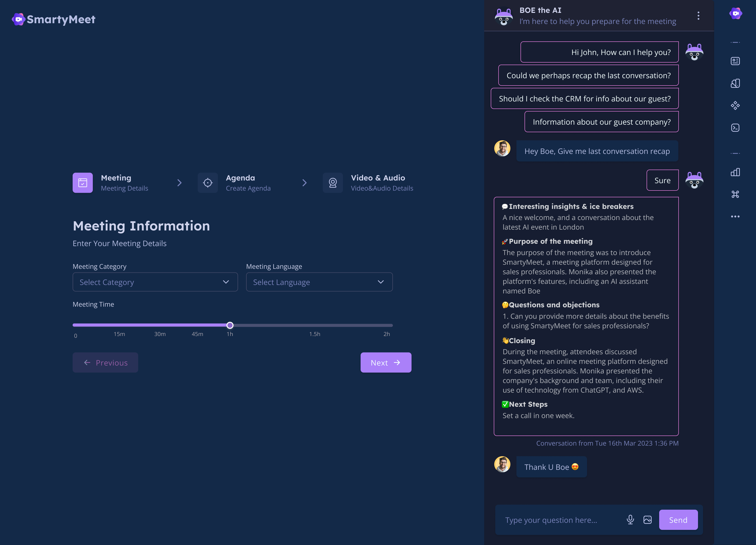The width and height of the screenshot is (756, 545).
Task: Click the Meeting Time slider handle at 1h
Action: pos(230,325)
